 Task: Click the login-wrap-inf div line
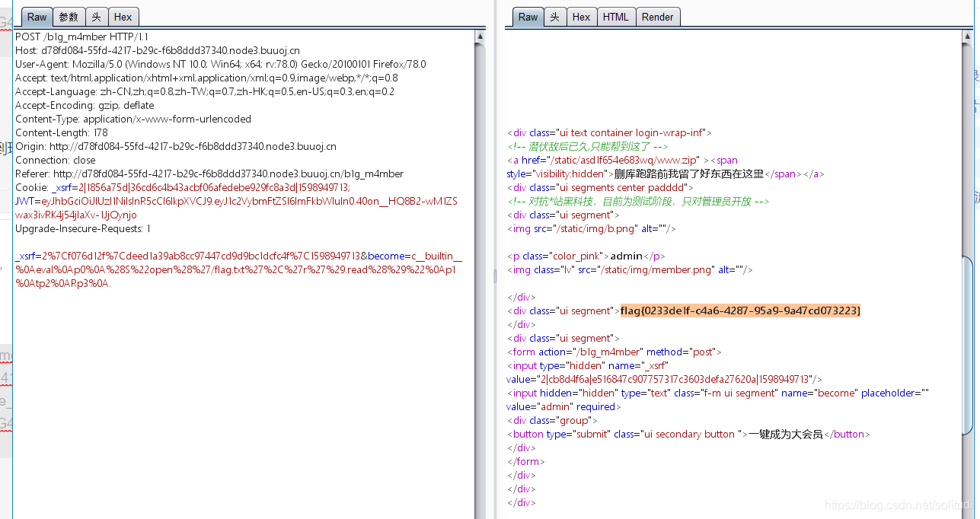coord(609,132)
